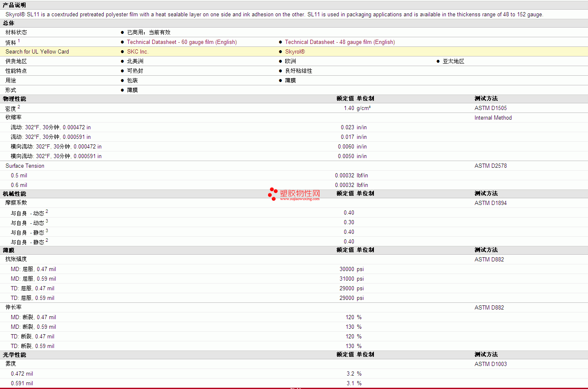Click the 0.591 mil haze row label
Screen dimensions: 588x389
click(22, 383)
